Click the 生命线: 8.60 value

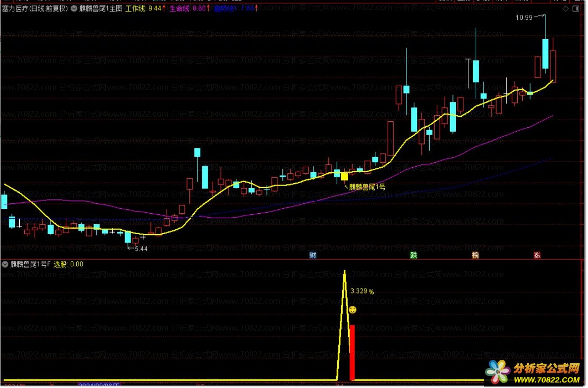188,8
